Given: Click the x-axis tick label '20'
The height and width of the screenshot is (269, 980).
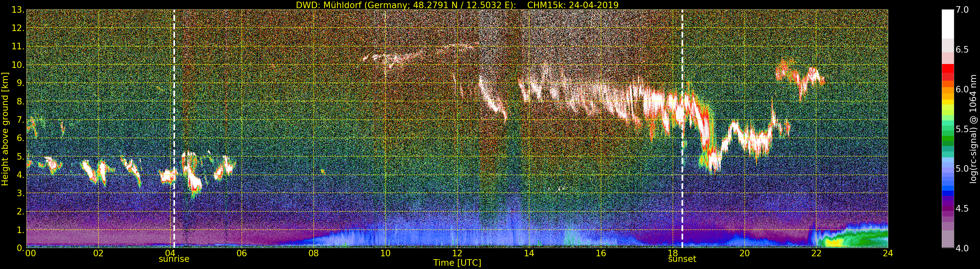Looking at the screenshot, I should click(x=744, y=253).
